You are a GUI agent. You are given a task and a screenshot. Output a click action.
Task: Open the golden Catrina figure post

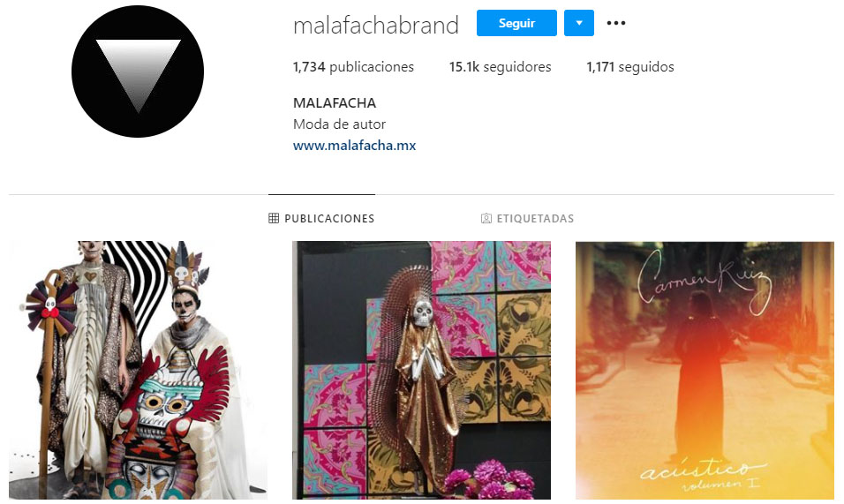[x=421, y=370]
